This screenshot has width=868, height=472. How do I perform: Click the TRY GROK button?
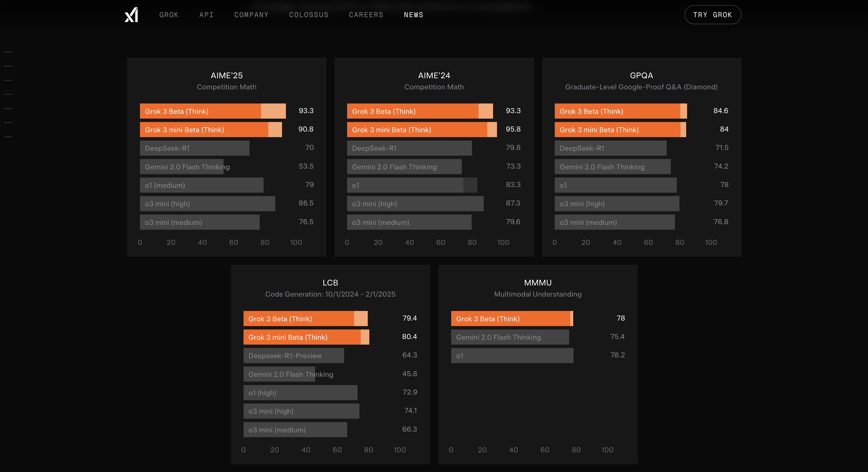tap(713, 14)
